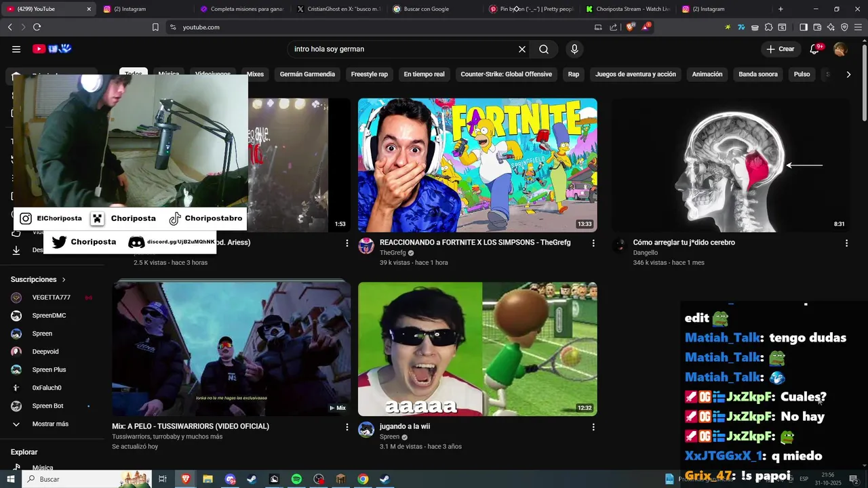Open the 'jugando a la wii' thumbnail

point(477,349)
